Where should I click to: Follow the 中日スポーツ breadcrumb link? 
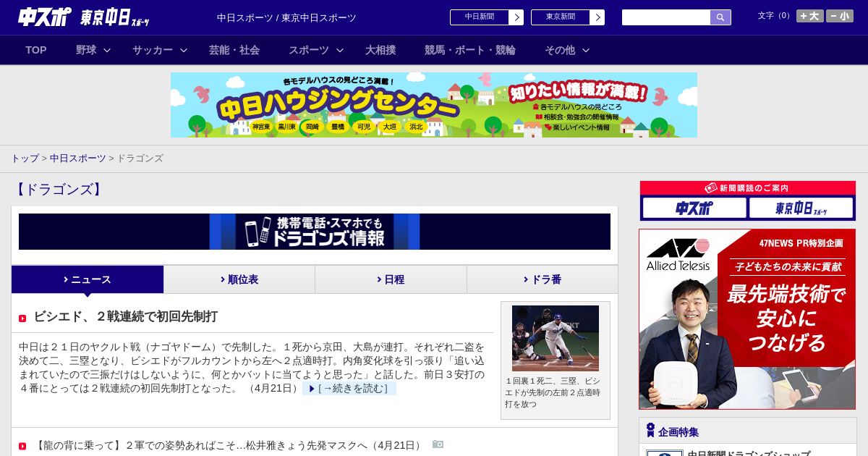click(x=77, y=158)
